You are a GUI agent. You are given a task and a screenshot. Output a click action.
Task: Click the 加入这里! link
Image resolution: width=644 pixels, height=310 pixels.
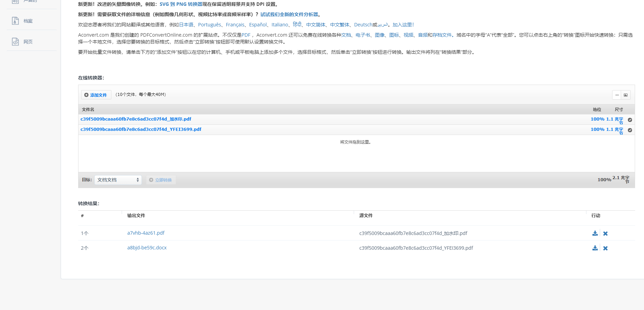click(x=403, y=25)
